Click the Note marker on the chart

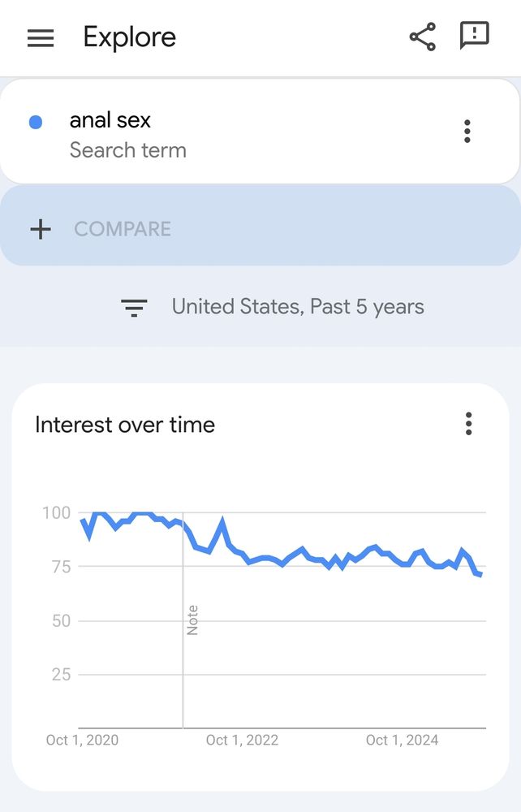[192, 620]
